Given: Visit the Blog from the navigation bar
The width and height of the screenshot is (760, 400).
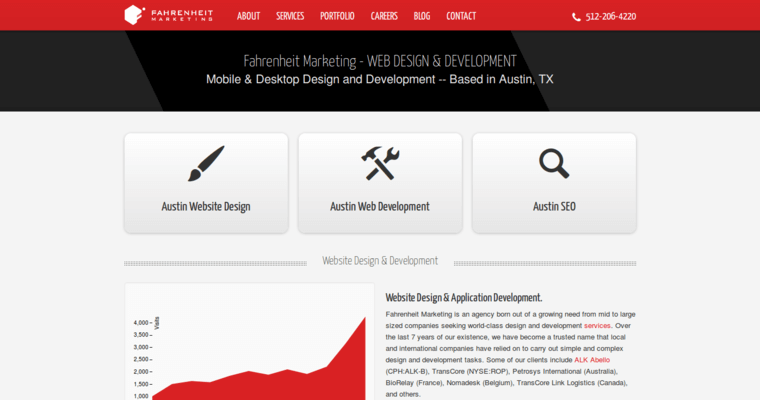Looking at the screenshot, I should click(422, 16).
